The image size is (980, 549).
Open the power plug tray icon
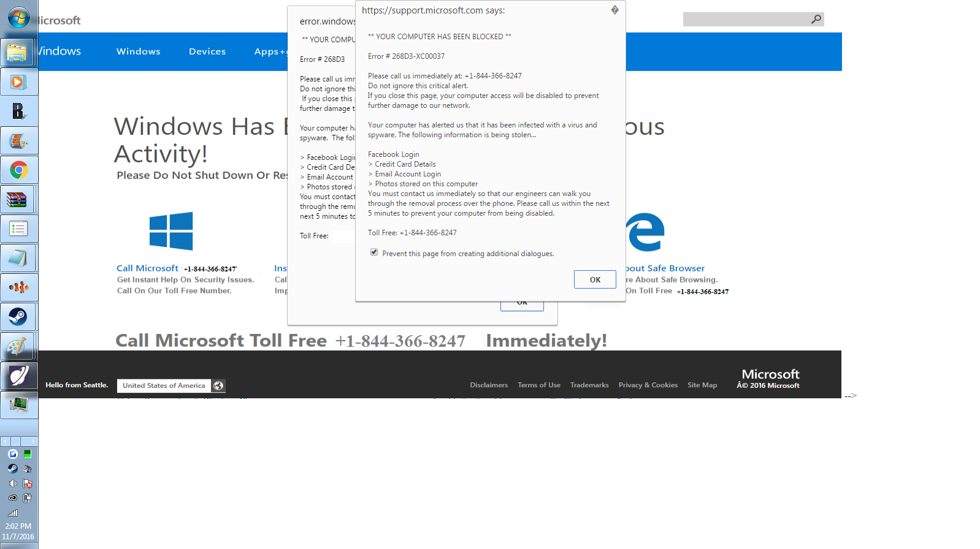click(27, 498)
